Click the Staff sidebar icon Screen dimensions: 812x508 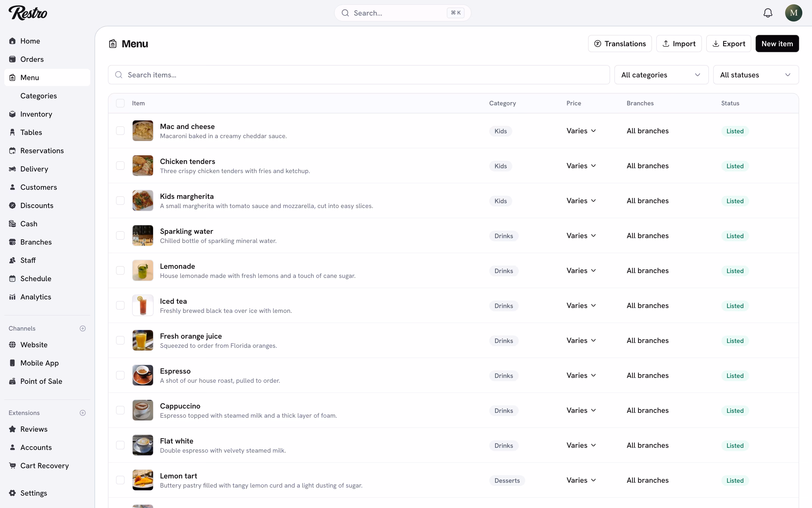(x=12, y=260)
